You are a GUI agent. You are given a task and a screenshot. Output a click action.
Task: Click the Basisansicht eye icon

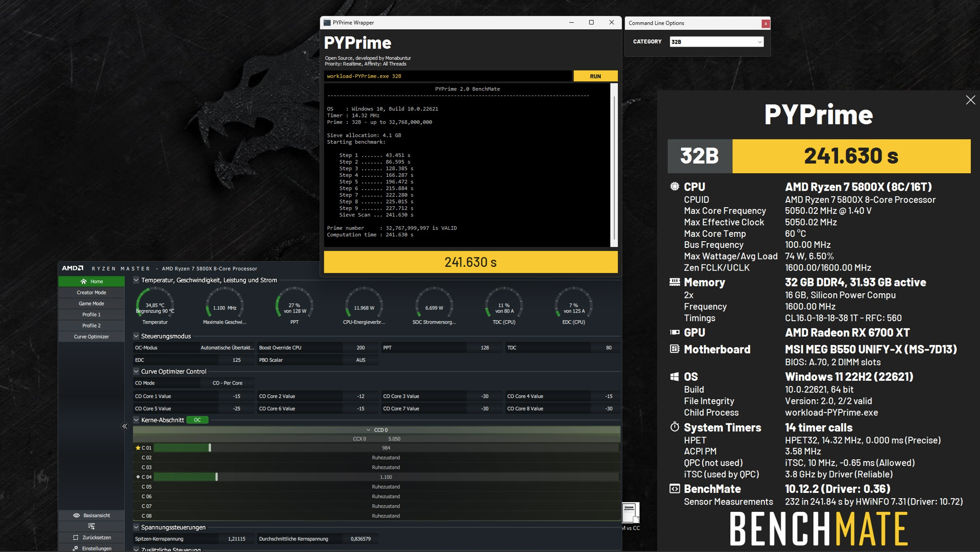point(76,515)
